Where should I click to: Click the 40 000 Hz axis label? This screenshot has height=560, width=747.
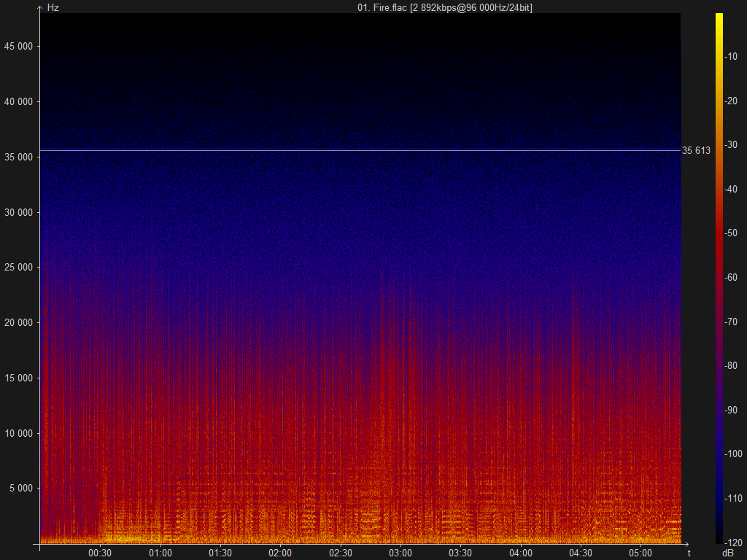click(x=18, y=101)
